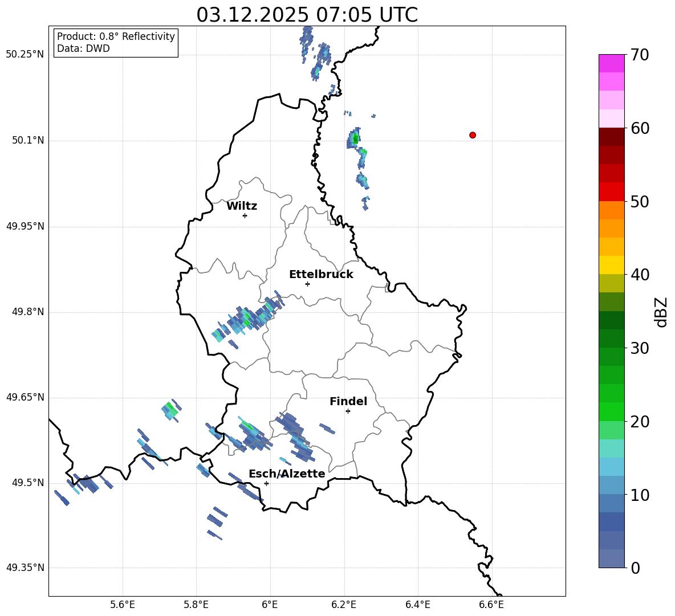This screenshot has height=616, width=675.
Task: Click the 20 tick label on colorbar
Action: [x=640, y=422]
